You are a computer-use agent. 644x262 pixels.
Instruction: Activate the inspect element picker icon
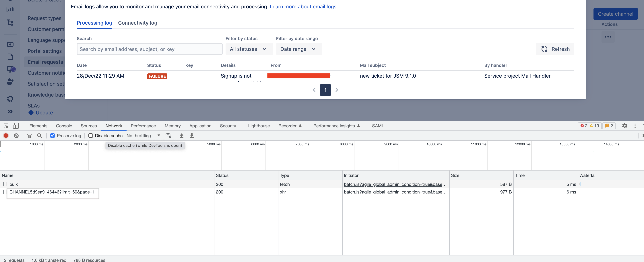(x=6, y=126)
